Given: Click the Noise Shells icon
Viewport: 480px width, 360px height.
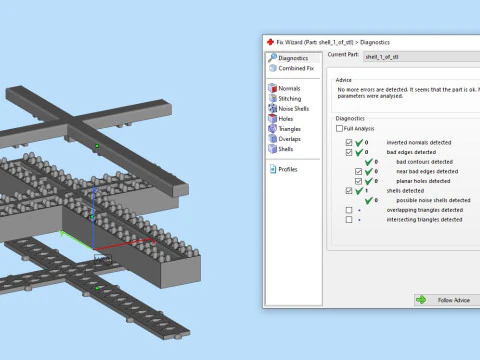Looking at the screenshot, I should [x=273, y=108].
